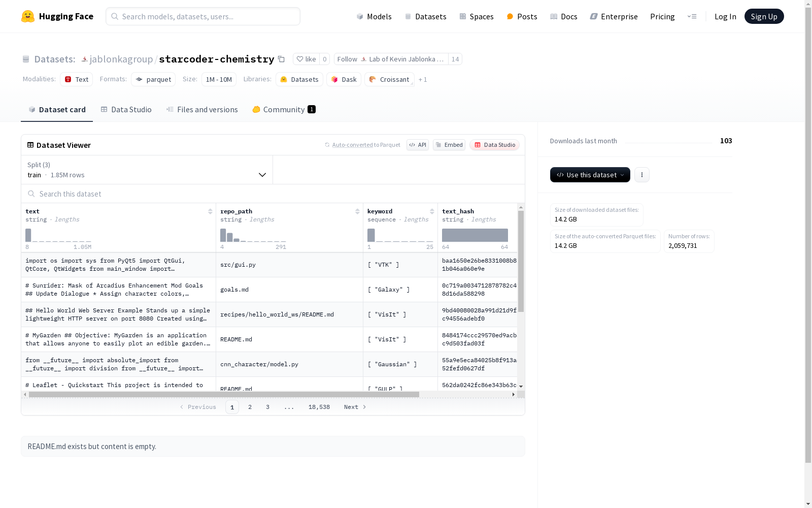Expand the +1 more libraries tag
This screenshot has height=508, width=812.
(423, 79)
